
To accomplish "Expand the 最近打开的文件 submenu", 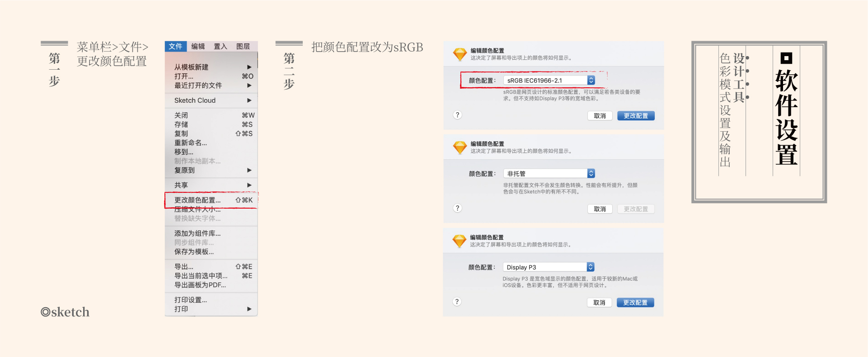I will (211, 85).
